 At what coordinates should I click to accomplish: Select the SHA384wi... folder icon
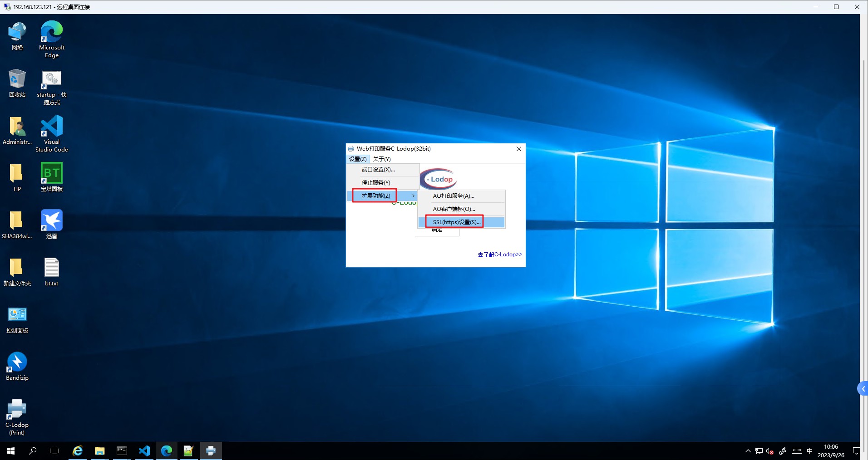tap(17, 225)
